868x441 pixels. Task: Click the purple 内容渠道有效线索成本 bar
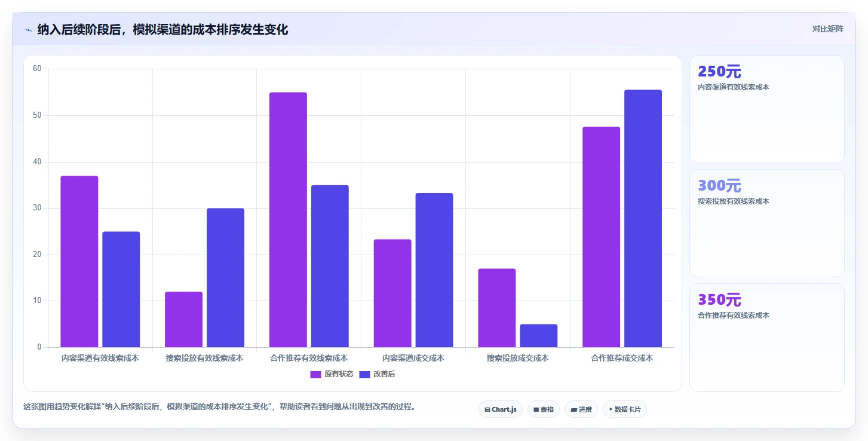[x=79, y=262]
